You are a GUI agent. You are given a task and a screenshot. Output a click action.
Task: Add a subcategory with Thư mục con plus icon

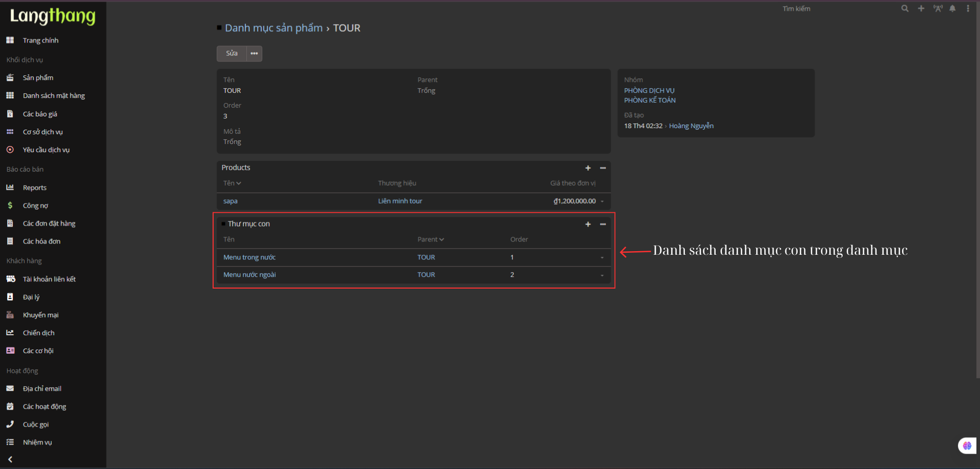[x=588, y=225]
